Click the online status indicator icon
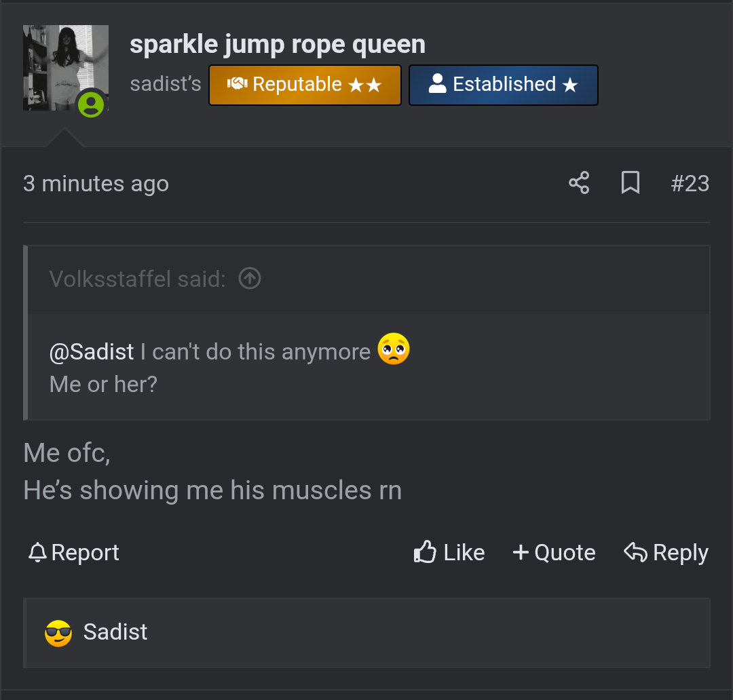This screenshot has width=733, height=700. tap(91, 104)
